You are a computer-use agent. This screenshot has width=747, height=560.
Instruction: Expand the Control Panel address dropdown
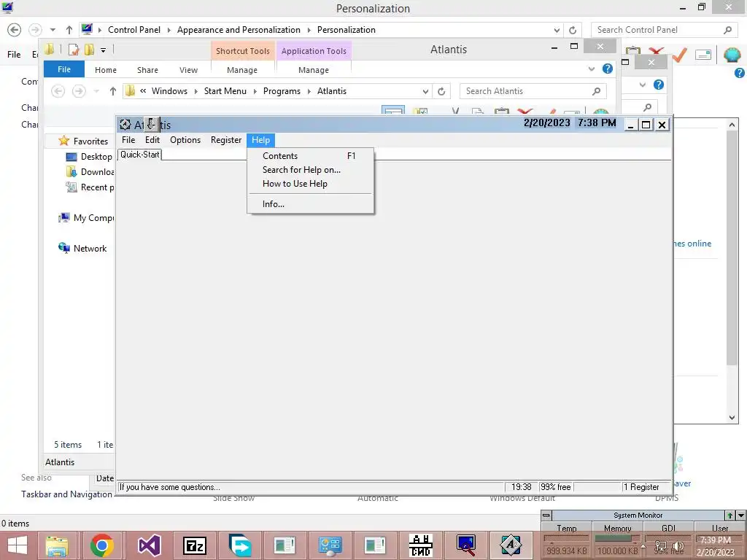pos(557,30)
